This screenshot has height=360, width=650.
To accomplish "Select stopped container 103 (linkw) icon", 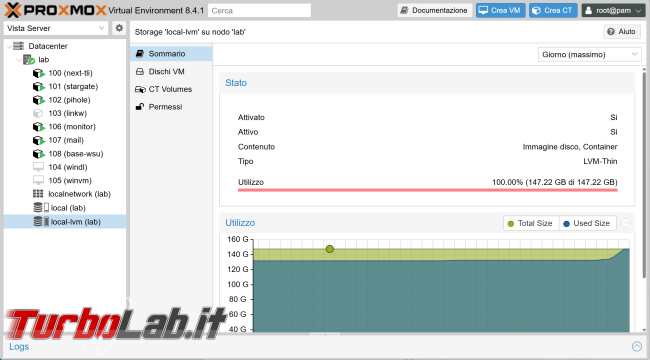I will tap(38, 113).
